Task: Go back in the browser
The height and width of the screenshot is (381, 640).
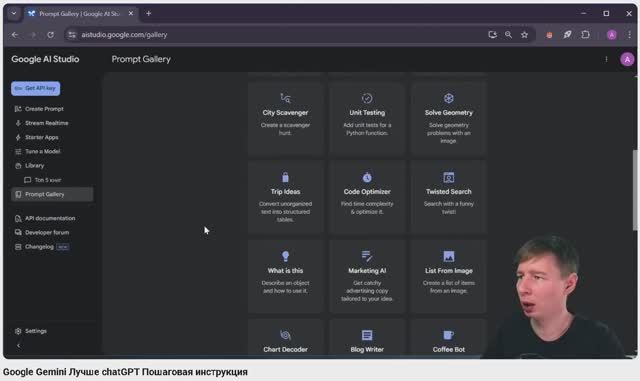Action: pos(15,35)
